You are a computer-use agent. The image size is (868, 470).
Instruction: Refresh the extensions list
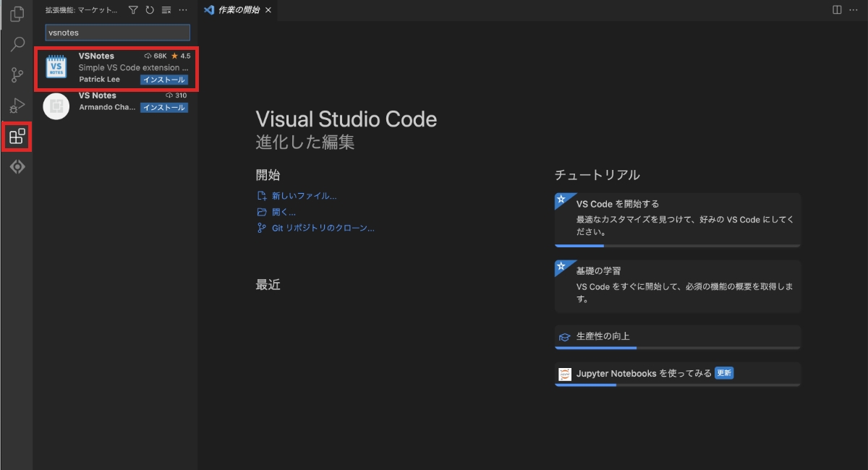[150, 10]
